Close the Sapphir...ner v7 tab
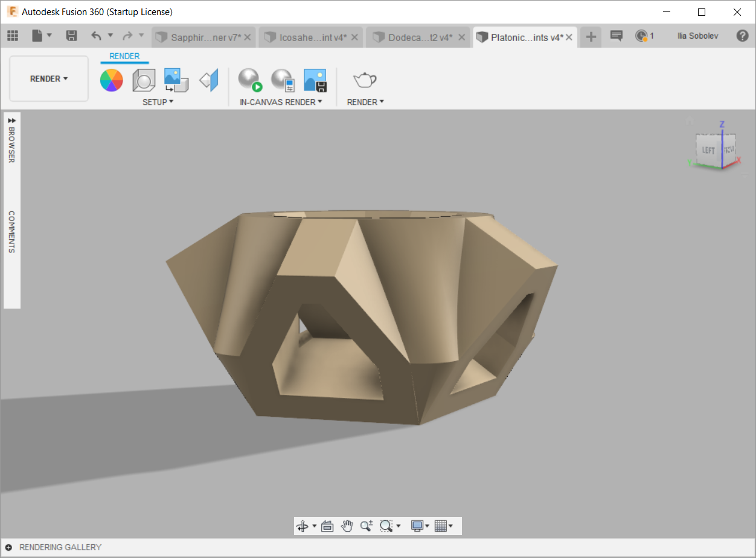Image resolution: width=756 pixels, height=558 pixels. click(247, 37)
